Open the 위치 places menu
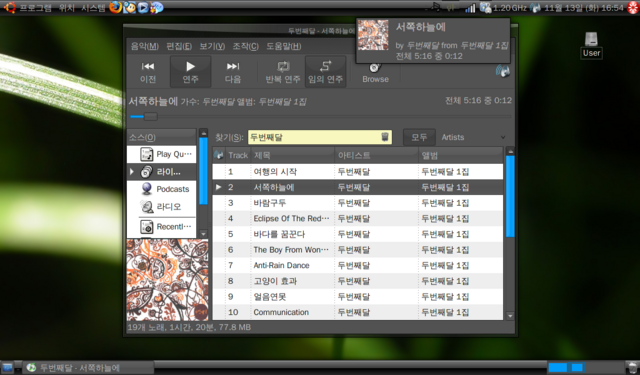The height and width of the screenshot is (375, 640). point(67,7)
